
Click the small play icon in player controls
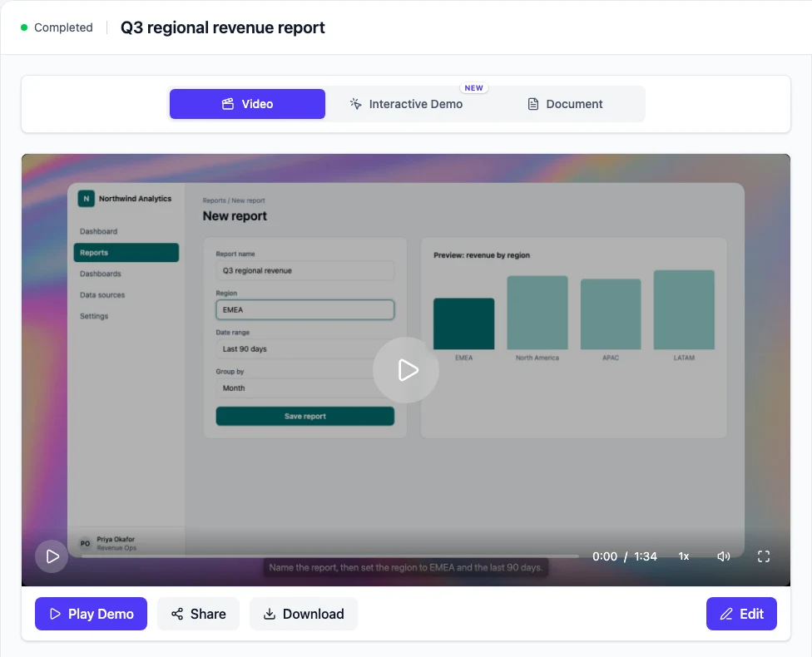pos(52,556)
